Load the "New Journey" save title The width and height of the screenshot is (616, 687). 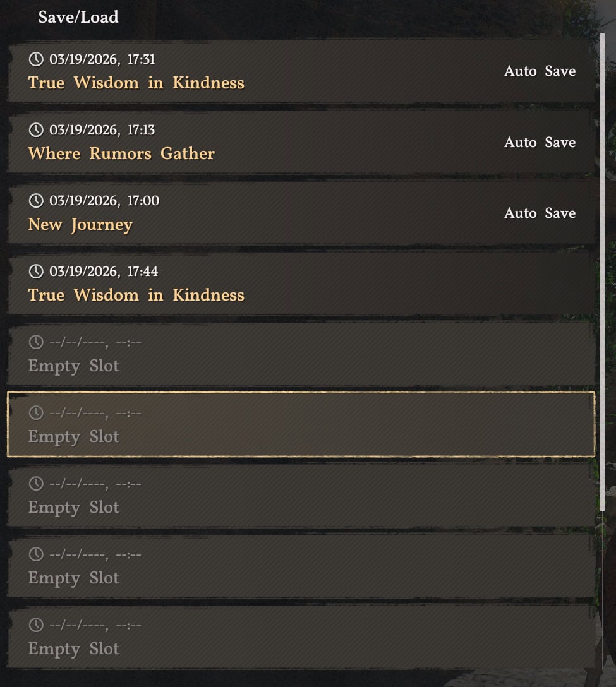80,225
